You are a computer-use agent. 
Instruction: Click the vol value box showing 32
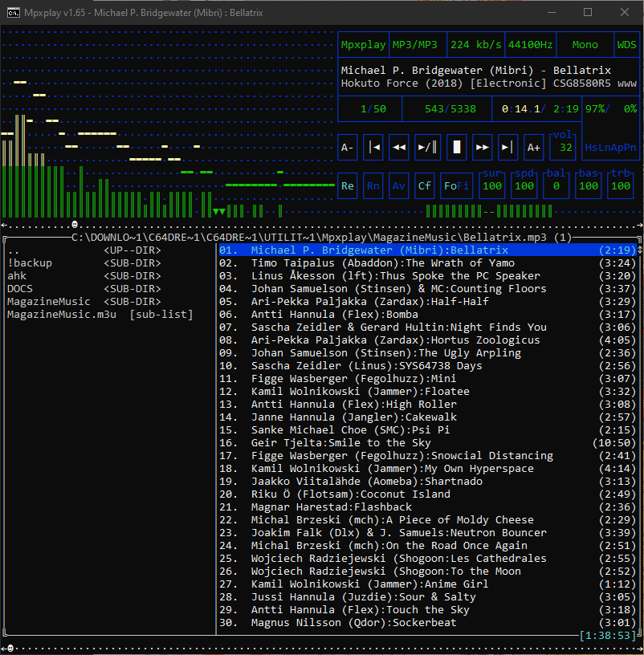point(563,148)
